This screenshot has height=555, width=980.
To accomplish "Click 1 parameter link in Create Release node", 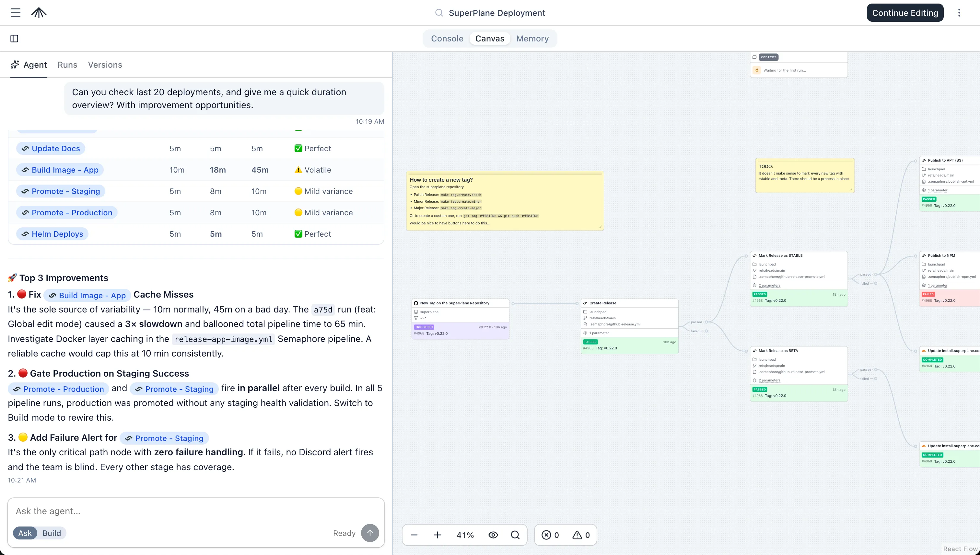I will (599, 333).
